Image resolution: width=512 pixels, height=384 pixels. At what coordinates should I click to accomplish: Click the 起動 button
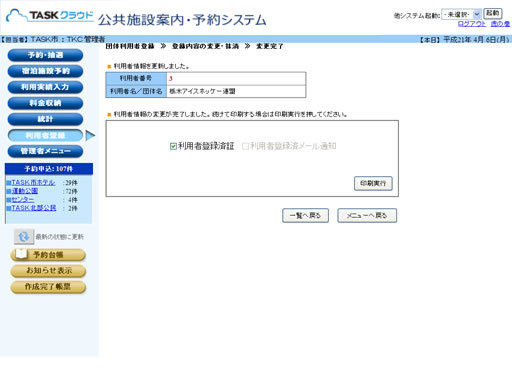point(493,13)
